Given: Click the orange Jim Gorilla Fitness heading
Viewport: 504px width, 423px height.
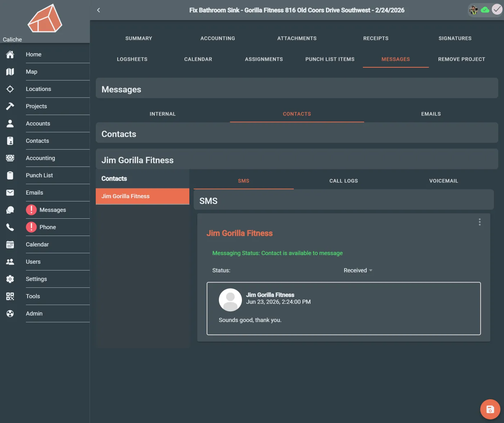Looking at the screenshot, I should [239, 233].
